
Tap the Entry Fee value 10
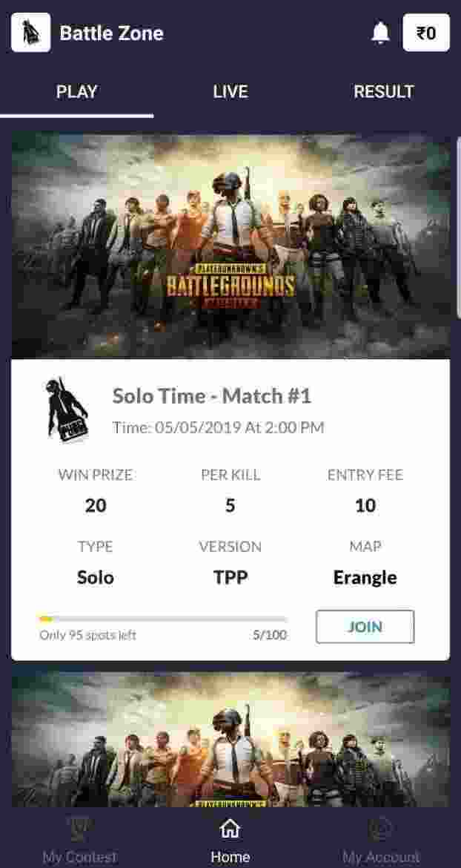[365, 505]
